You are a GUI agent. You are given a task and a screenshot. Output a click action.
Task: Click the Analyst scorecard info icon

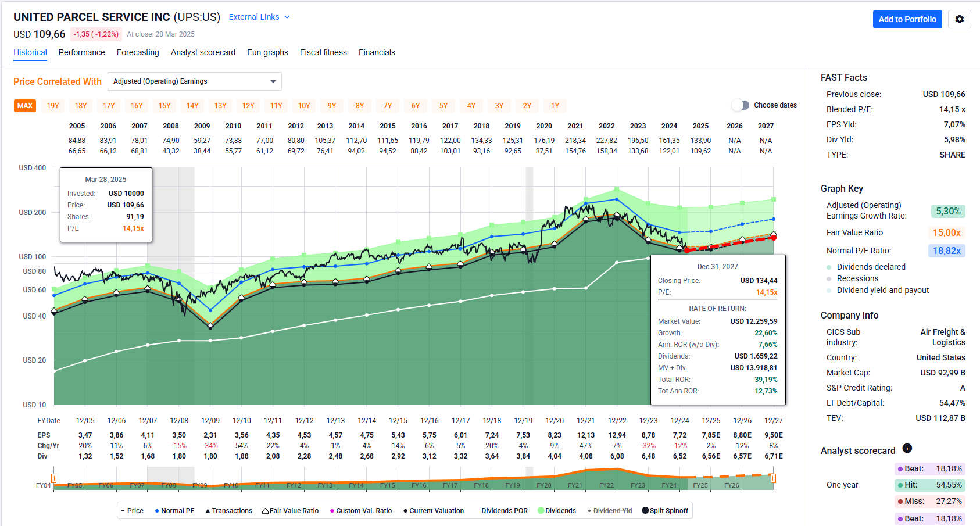click(907, 448)
